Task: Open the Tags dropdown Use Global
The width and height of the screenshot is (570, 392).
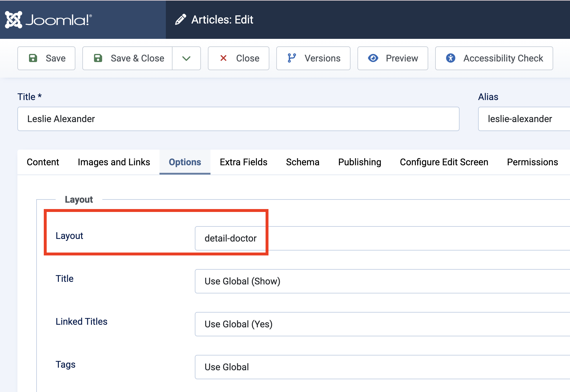Action: click(382, 367)
